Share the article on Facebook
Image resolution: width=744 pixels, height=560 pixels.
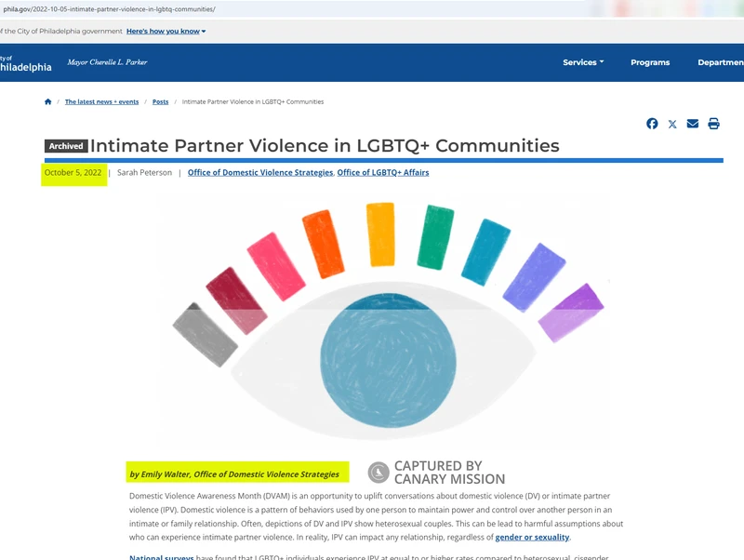652,124
